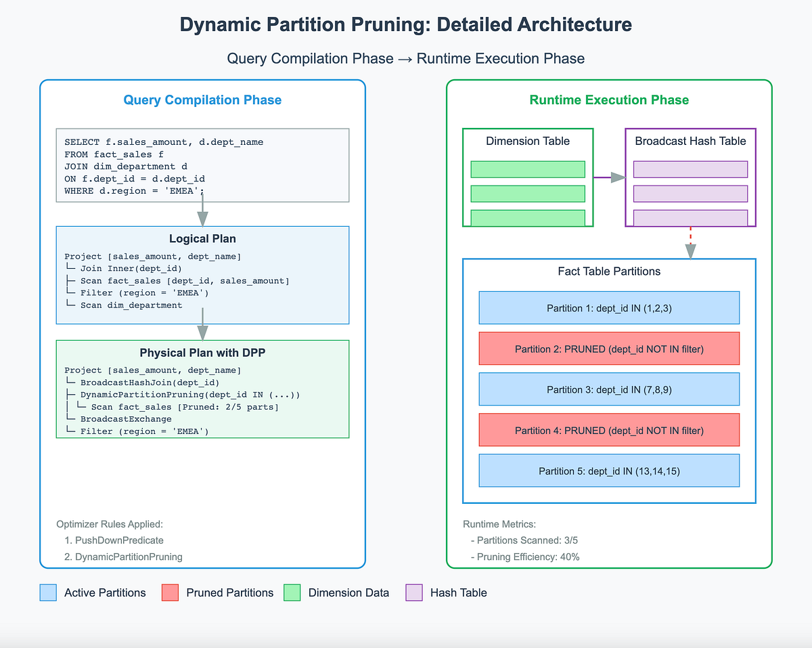Select the SQL query text box
The height and width of the screenshot is (648, 812).
pyautogui.click(x=202, y=165)
